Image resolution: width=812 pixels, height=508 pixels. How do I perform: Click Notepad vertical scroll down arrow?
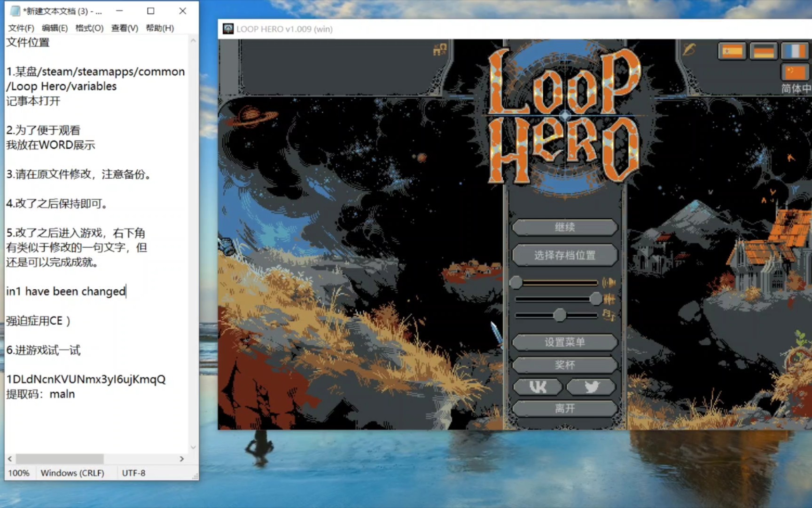pyautogui.click(x=193, y=447)
